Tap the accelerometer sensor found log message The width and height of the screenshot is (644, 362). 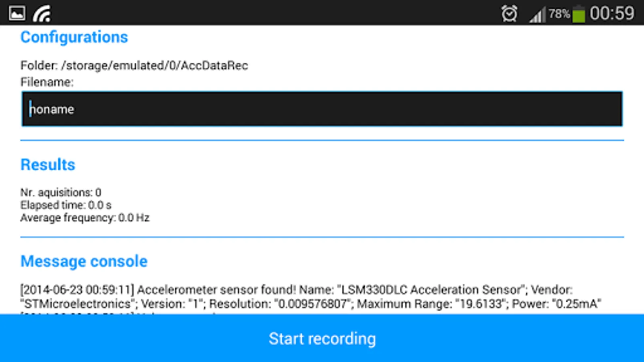tap(297, 290)
